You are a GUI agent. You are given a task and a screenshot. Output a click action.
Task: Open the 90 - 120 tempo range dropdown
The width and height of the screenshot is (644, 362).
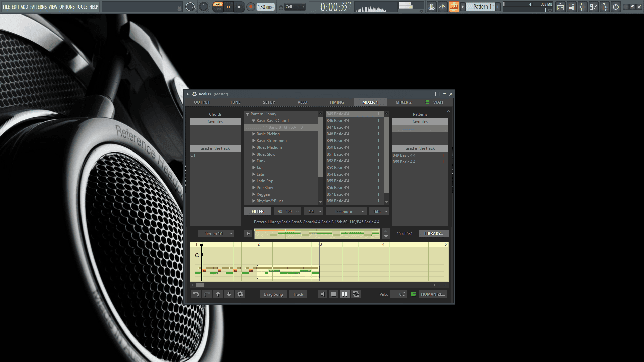tap(287, 212)
